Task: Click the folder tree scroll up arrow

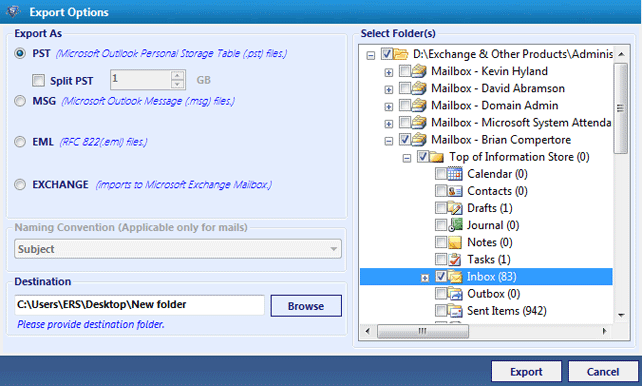Action: [x=621, y=54]
